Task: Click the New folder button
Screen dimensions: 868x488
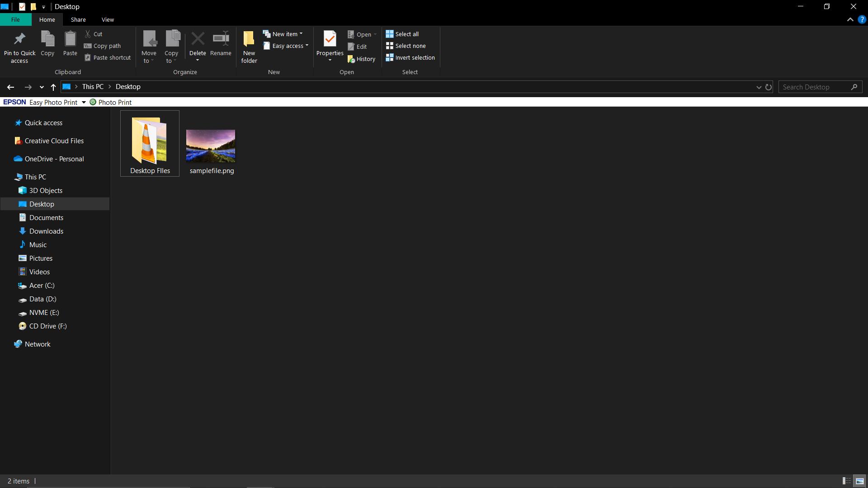Action: (249, 47)
